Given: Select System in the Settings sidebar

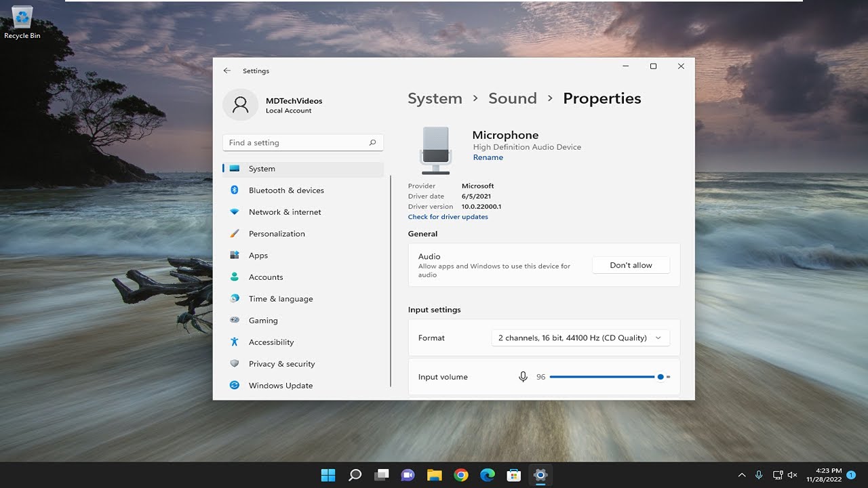Looking at the screenshot, I should (x=303, y=169).
